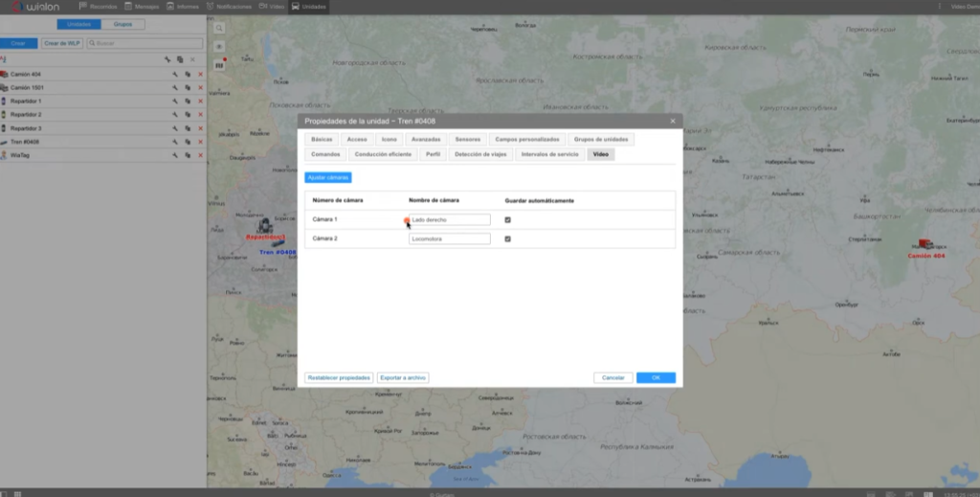Screen dimensions: 980x497
Task: Click the Ajustar cámaras button
Action: click(x=328, y=177)
